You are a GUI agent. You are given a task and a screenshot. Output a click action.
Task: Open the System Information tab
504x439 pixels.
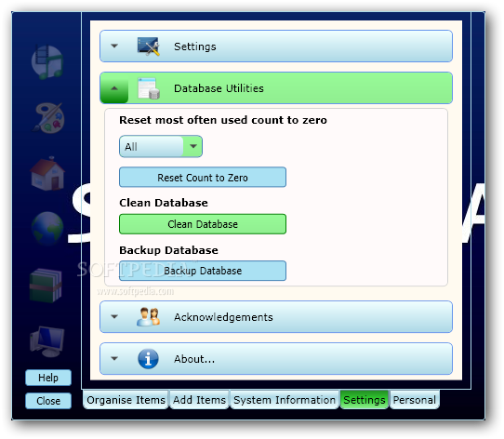click(285, 400)
